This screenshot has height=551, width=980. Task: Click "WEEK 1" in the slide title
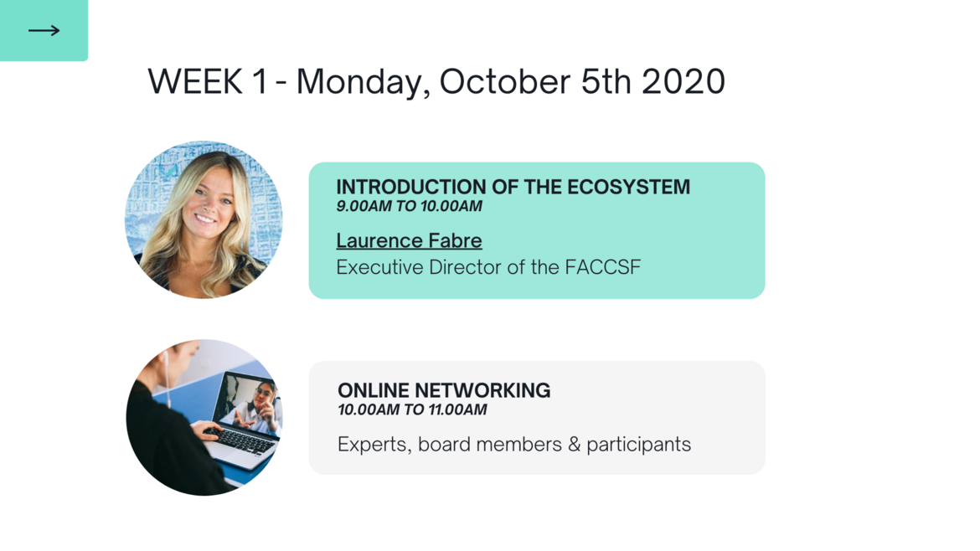point(207,82)
